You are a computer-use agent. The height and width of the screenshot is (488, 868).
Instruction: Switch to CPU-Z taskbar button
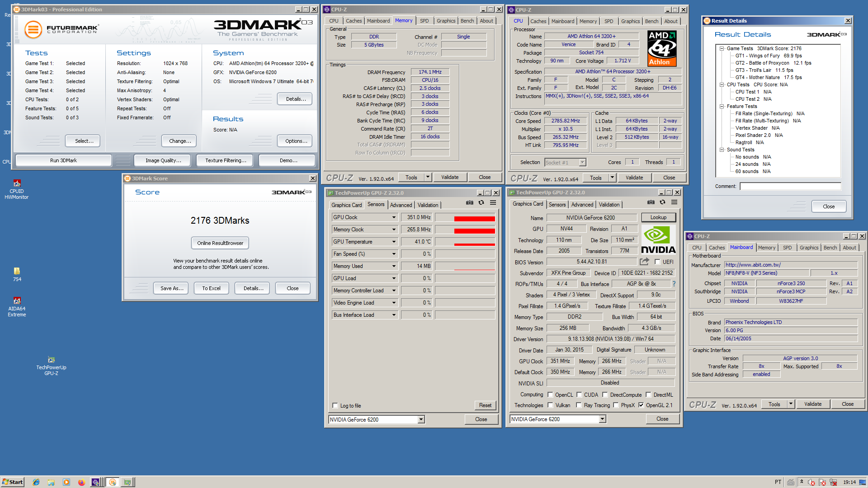pos(96,482)
